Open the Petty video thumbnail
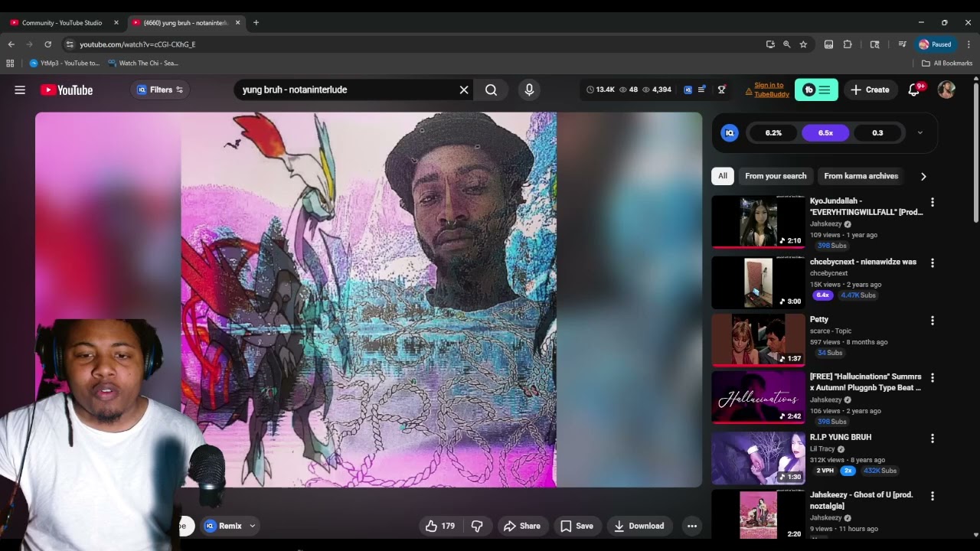This screenshot has width=980, height=551. click(x=759, y=340)
